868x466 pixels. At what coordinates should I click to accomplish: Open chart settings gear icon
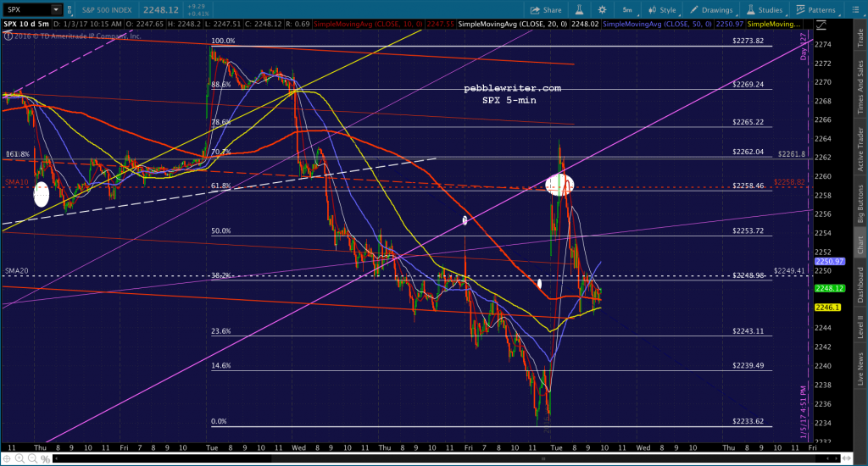[x=603, y=10]
